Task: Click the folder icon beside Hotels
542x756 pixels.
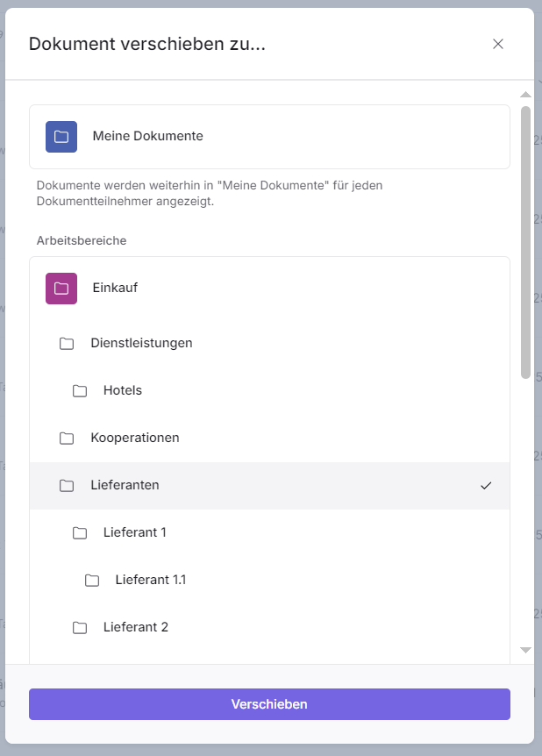Action: click(x=80, y=390)
